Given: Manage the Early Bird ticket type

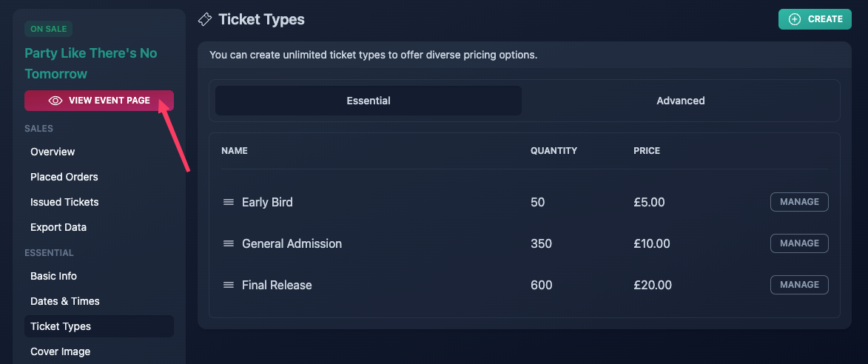Looking at the screenshot, I should pyautogui.click(x=799, y=202).
